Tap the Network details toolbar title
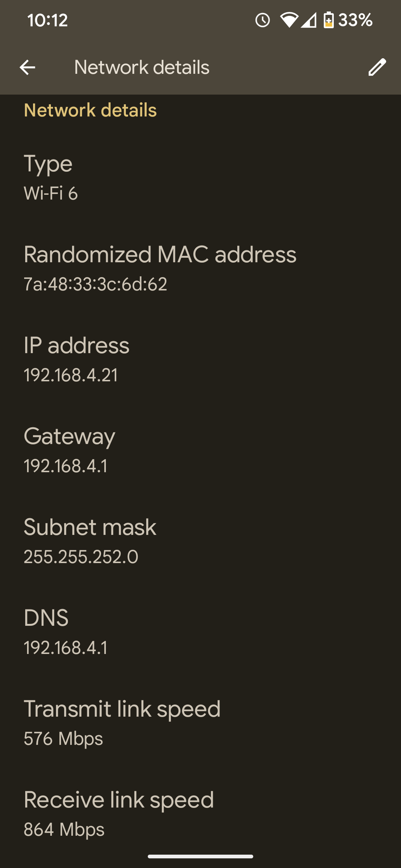Viewport: 401px width, 868px height. click(x=142, y=68)
